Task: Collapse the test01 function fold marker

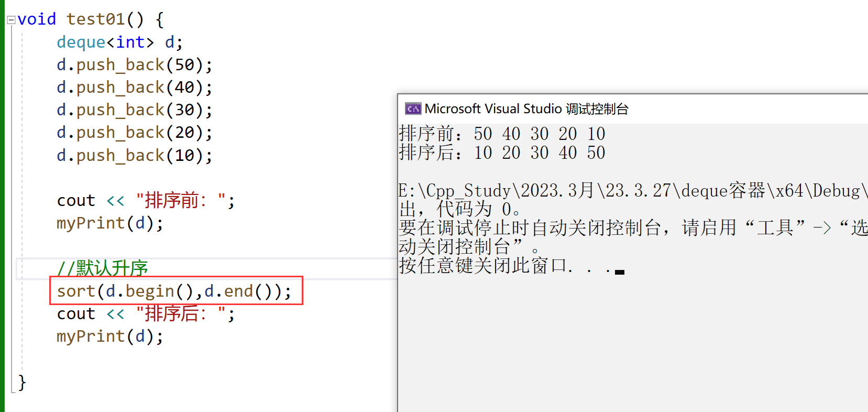Action: click(x=11, y=20)
